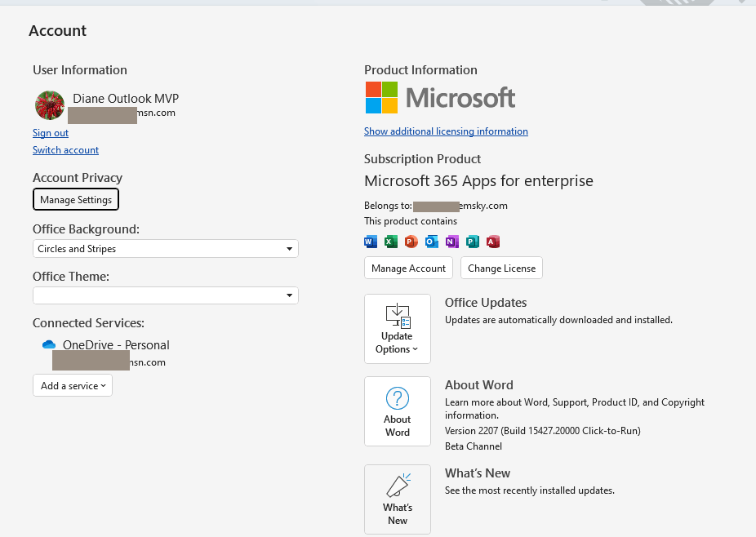This screenshot has width=756, height=537.
Task: Click Show additional licensing information link
Action: [x=446, y=131]
